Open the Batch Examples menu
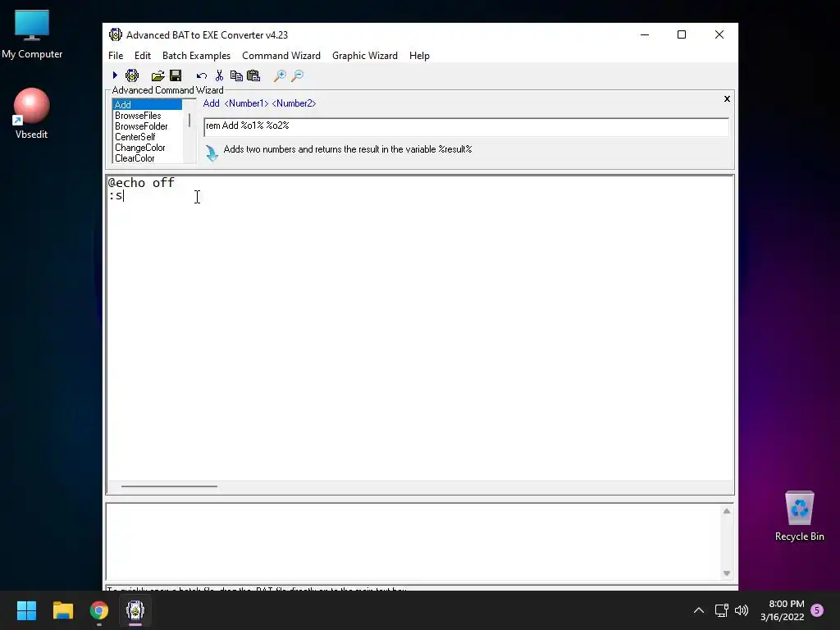The image size is (840, 630). 196,56
